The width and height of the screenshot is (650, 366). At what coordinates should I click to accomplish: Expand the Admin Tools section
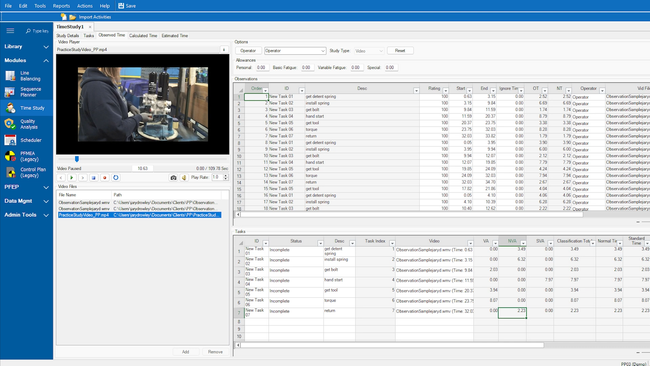46,215
